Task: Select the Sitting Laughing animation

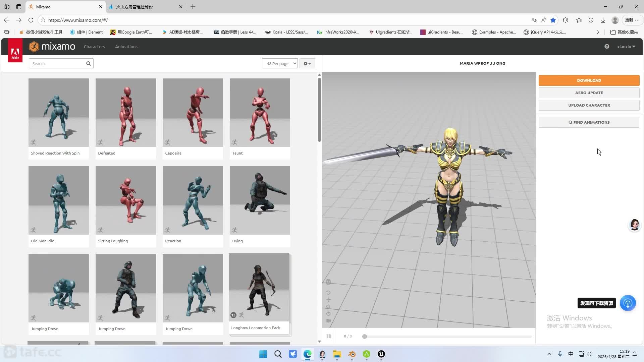Action: (x=126, y=206)
